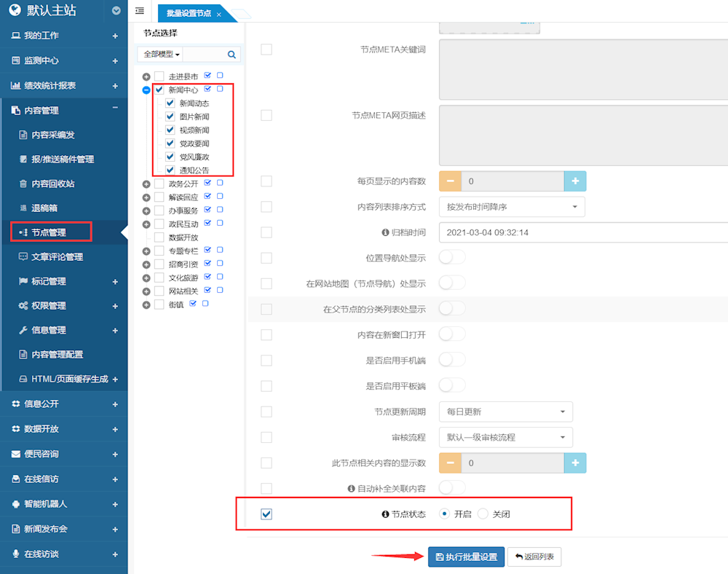Open the 内容列表排序方式 dropdown
Screen dimensions: 728x574
[512, 207]
